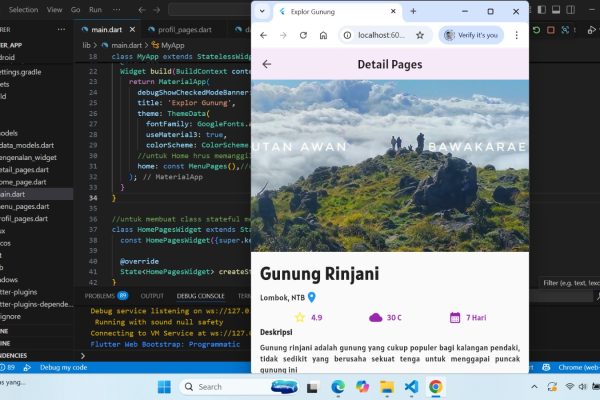Open Chrome home page icon

tap(323, 35)
